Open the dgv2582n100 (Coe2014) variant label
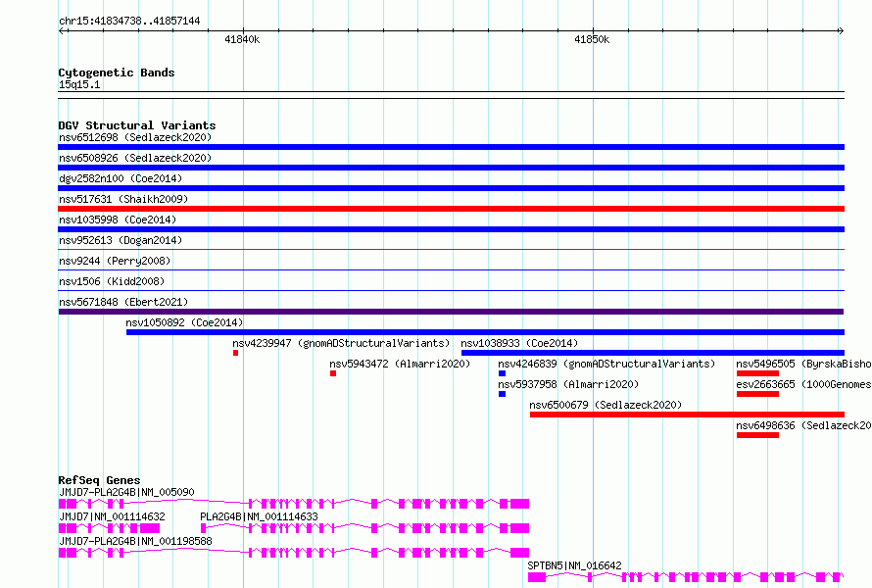The image size is (872, 588). pos(121,178)
